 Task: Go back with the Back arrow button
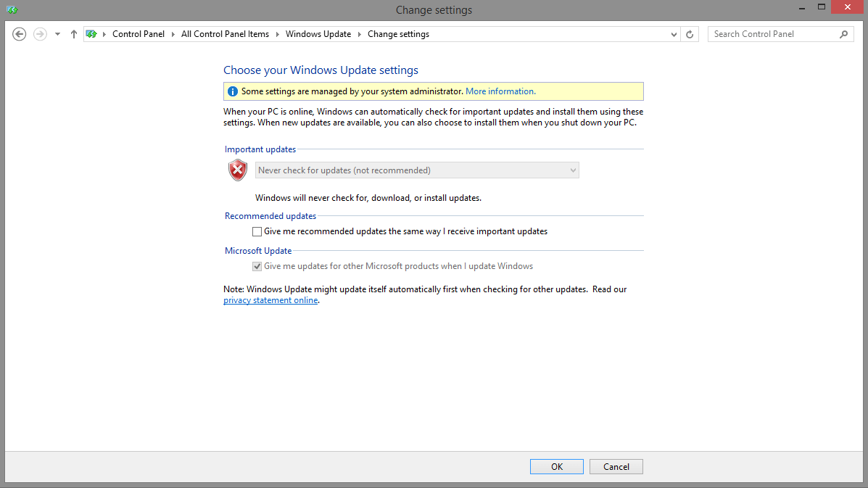(20, 34)
